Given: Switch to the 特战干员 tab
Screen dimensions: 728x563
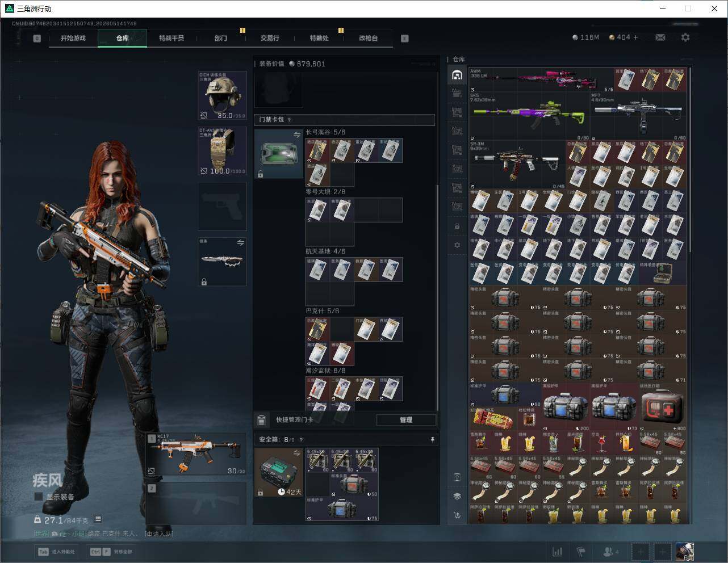Looking at the screenshot, I should [x=171, y=38].
